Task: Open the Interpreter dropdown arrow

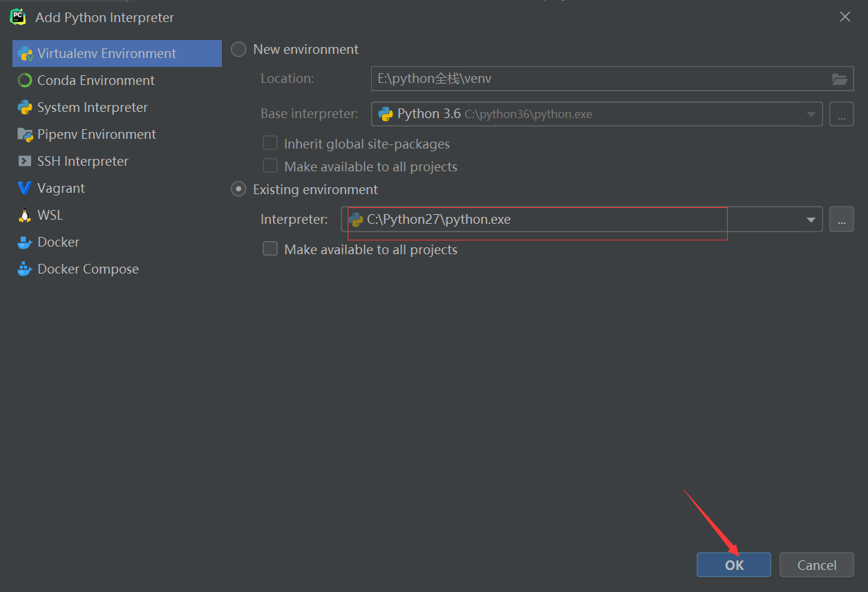Action: (811, 220)
